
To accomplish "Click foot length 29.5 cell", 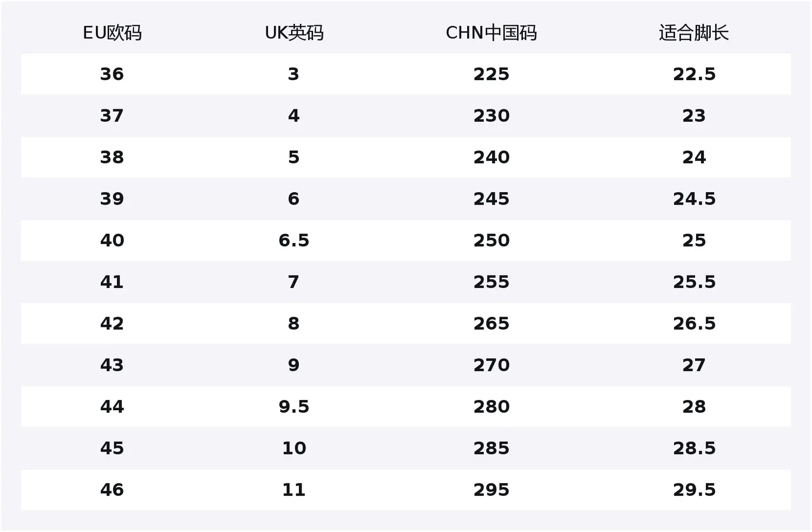I will tap(694, 490).
